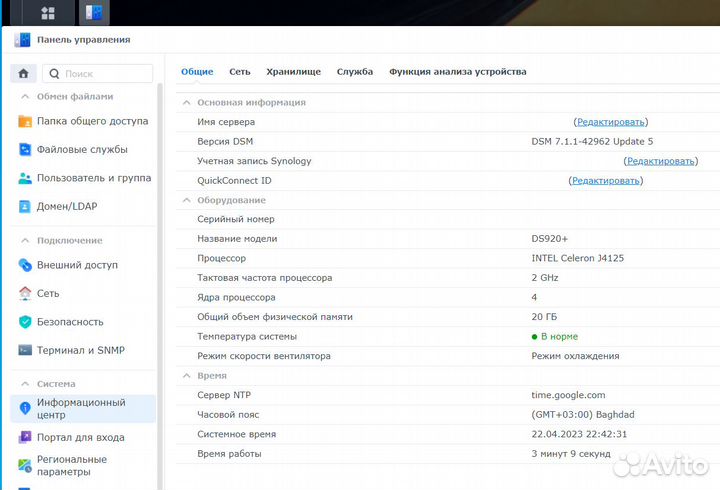
Task: Switch to the Хранилище tab
Action: [293, 72]
